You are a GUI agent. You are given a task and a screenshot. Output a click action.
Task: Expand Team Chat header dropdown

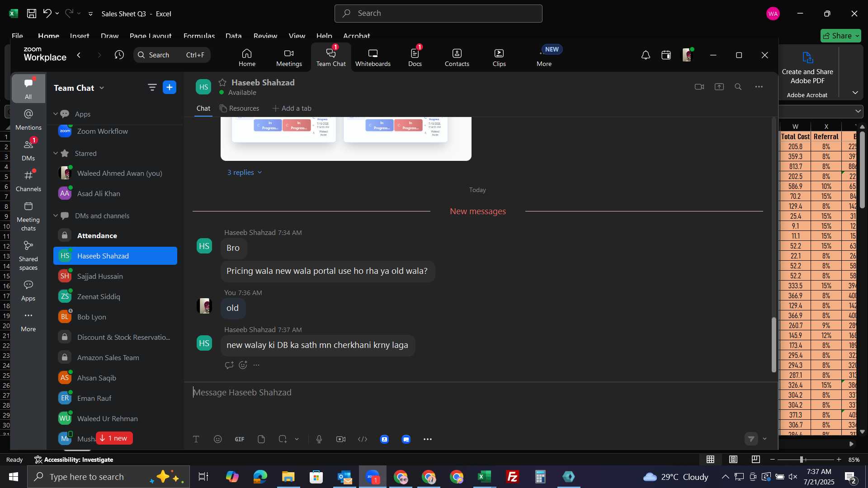pos(102,88)
